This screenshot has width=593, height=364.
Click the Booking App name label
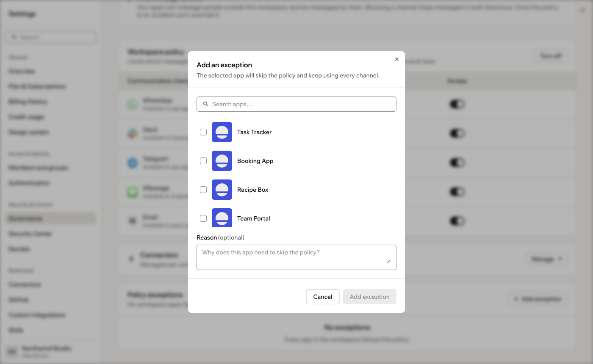[255, 161]
